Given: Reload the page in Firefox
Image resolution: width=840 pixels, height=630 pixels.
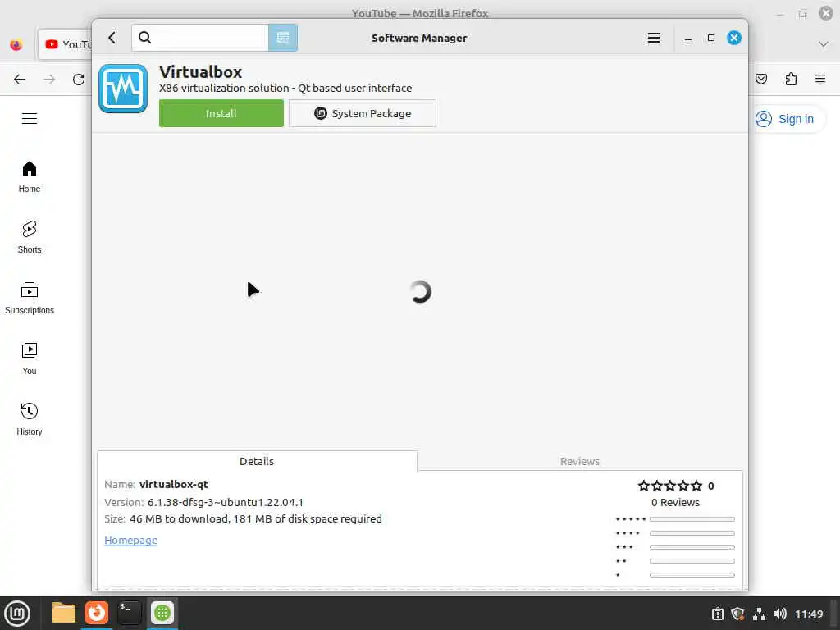Looking at the screenshot, I should (79, 80).
